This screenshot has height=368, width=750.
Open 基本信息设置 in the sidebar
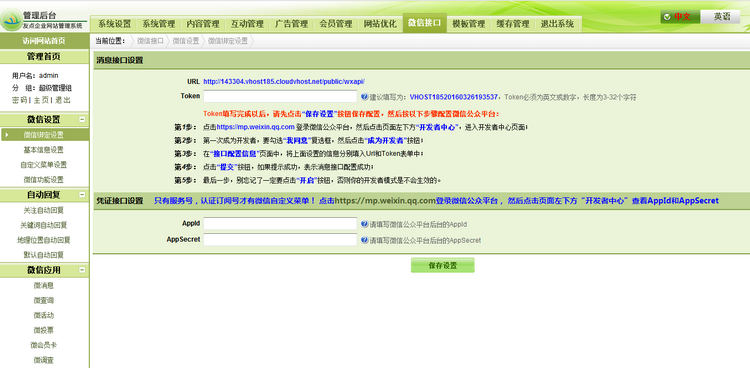[x=44, y=150]
